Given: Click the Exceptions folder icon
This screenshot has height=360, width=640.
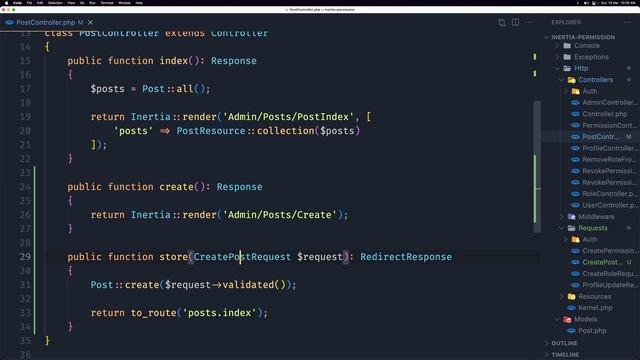Looking at the screenshot, I should pos(567,57).
